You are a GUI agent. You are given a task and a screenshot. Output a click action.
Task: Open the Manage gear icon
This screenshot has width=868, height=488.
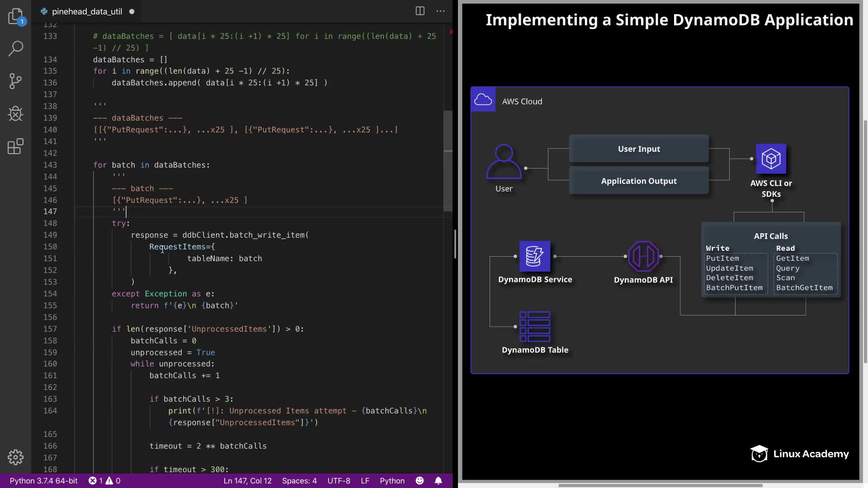click(x=16, y=457)
